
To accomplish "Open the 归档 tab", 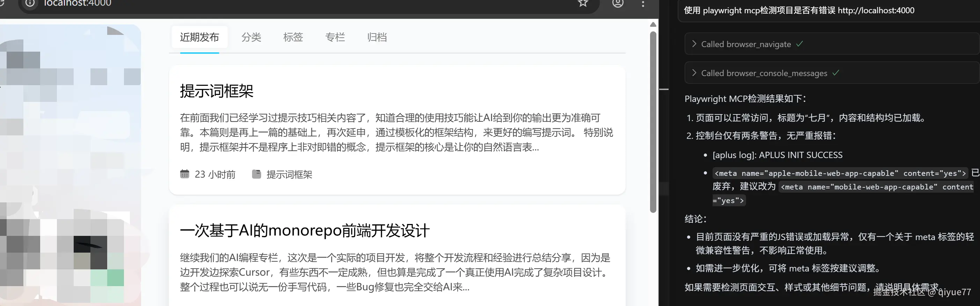I will click(x=377, y=37).
